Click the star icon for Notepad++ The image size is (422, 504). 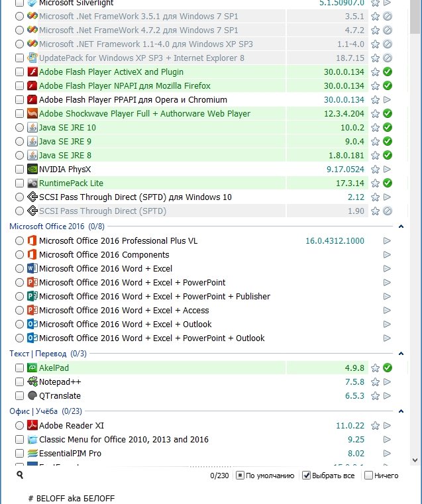(x=375, y=382)
